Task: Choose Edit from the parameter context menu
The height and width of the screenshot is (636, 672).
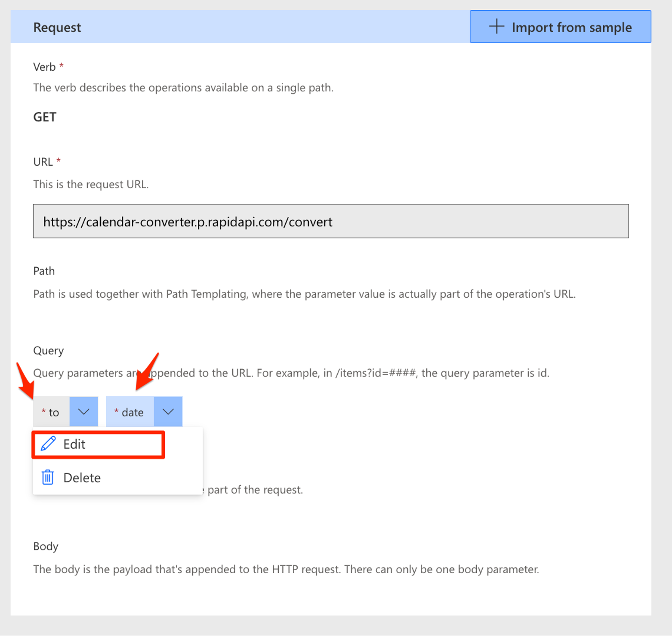Action: coord(74,444)
